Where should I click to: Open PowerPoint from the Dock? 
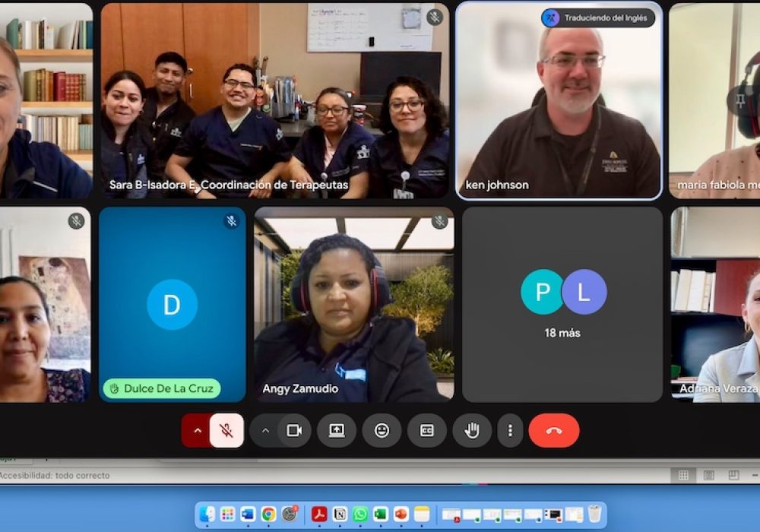coord(401,514)
